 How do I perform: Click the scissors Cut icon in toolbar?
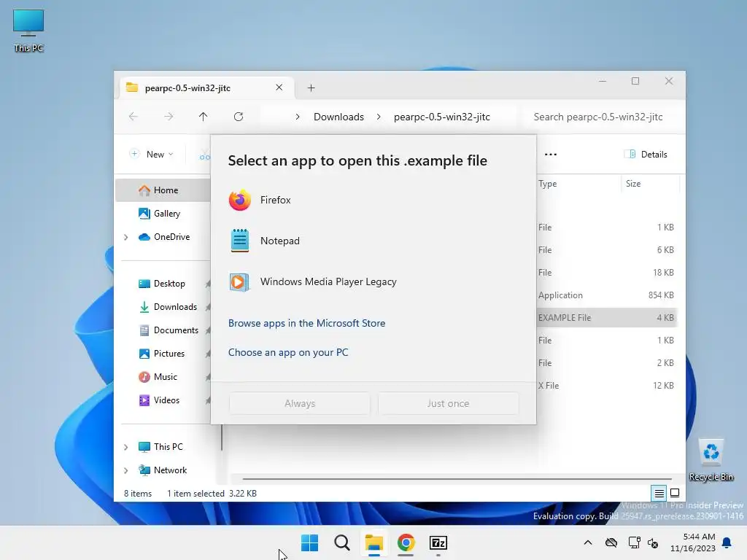[x=205, y=155]
